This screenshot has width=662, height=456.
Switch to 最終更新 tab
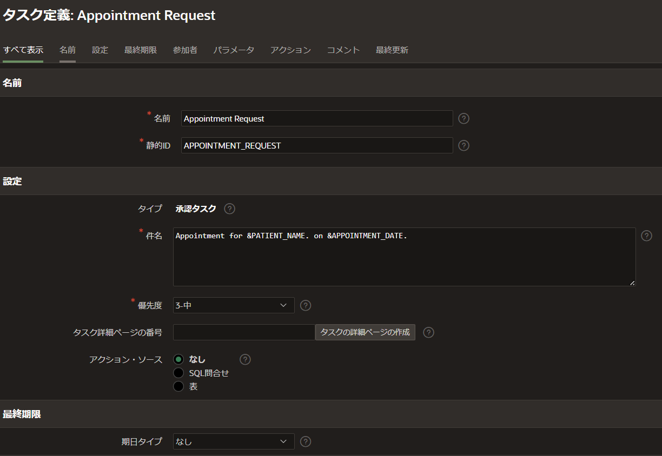[x=392, y=50]
